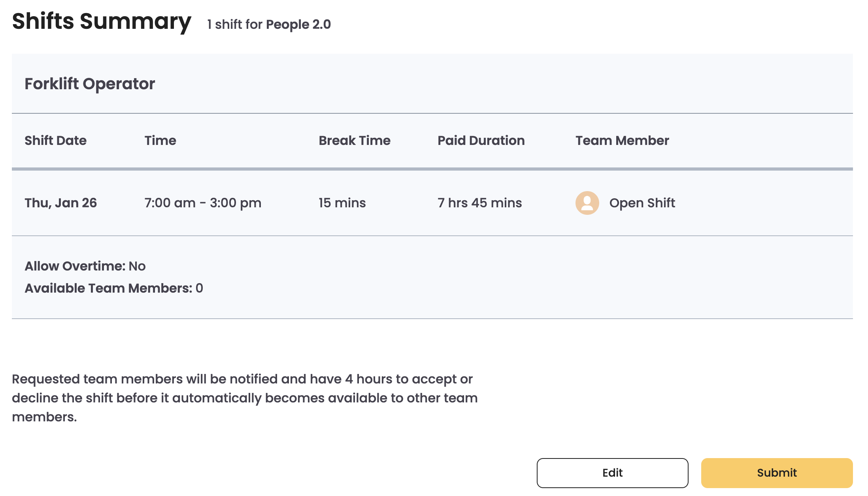Click the Open Shift avatar icon

(x=587, y=203)
